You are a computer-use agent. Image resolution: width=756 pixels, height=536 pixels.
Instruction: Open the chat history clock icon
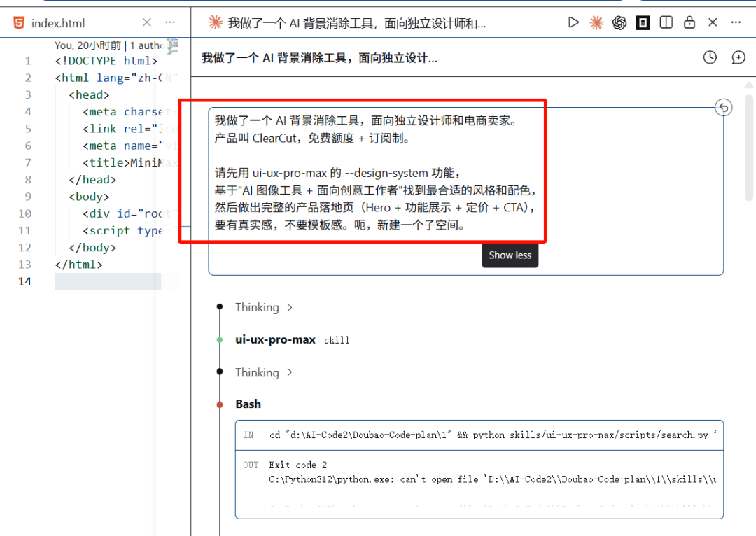(710, 57)
